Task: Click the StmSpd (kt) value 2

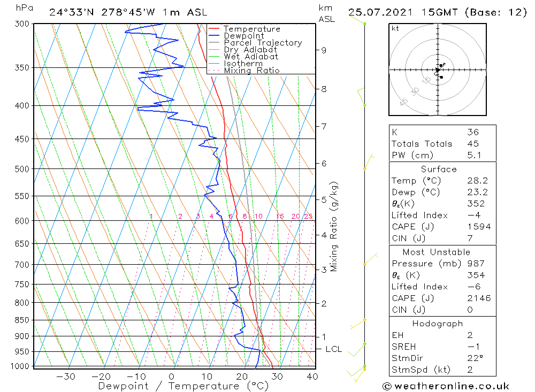Action: coord(470,370)
